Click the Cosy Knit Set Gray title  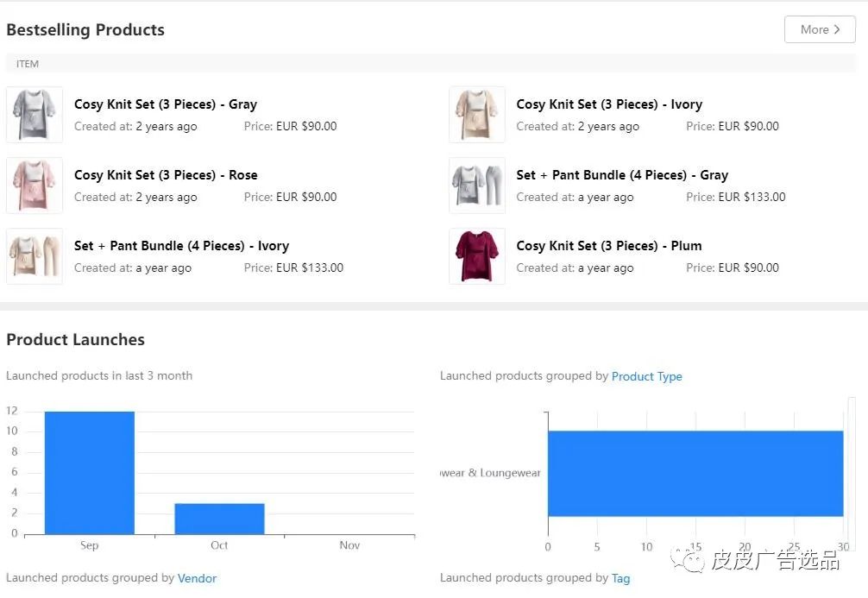[x=166, y=104]
